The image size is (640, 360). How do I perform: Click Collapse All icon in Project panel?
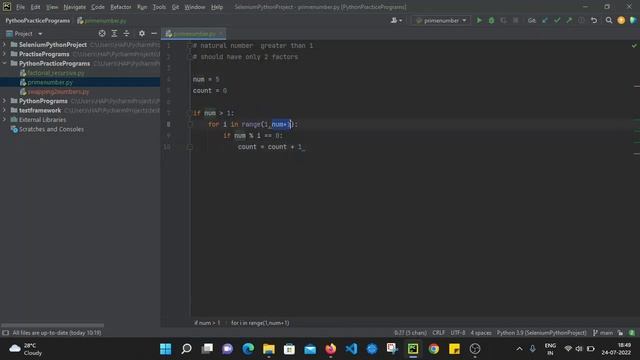tap(127, 33)
